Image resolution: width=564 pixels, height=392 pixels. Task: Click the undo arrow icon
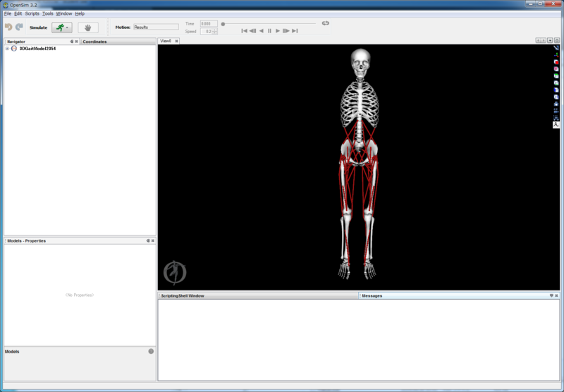click(8, 27)
